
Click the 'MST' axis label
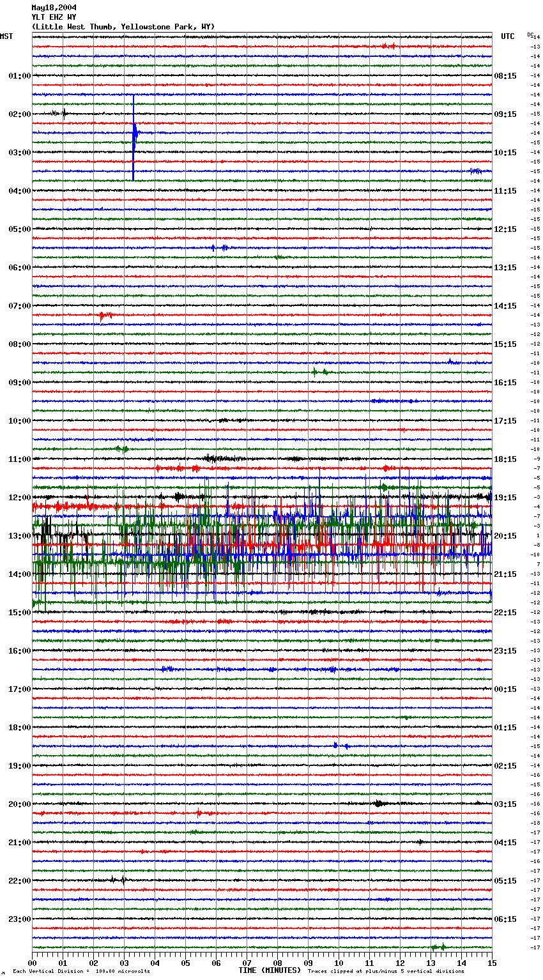6,36
